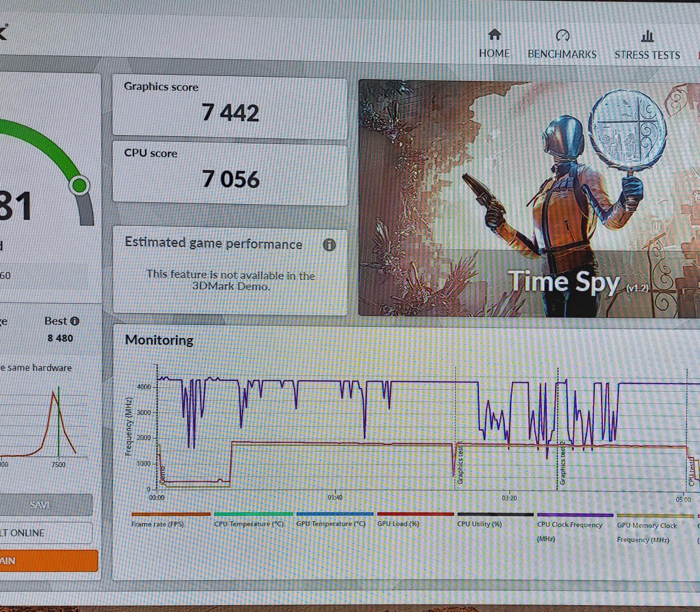Click the Home house icon
The height and width of the screenshot is (612, 700).
pyautogui.click(x=495, y=34)
